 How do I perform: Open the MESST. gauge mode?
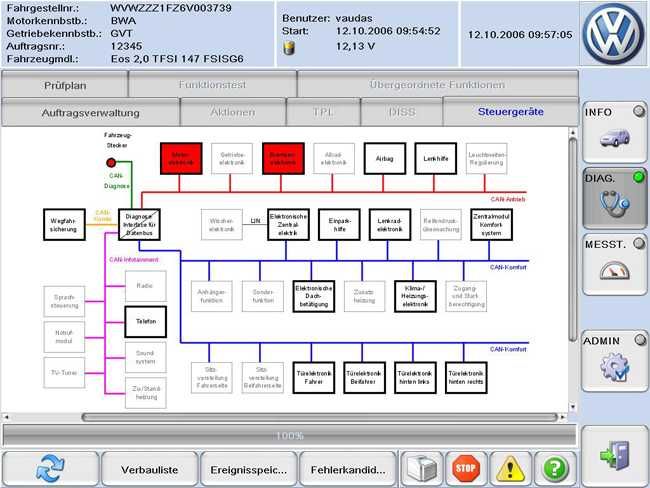tap(615, 265)
